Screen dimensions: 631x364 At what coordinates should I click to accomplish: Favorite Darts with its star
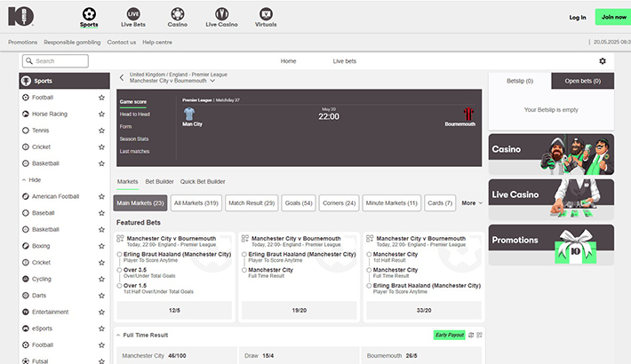[x=101, y=296]
